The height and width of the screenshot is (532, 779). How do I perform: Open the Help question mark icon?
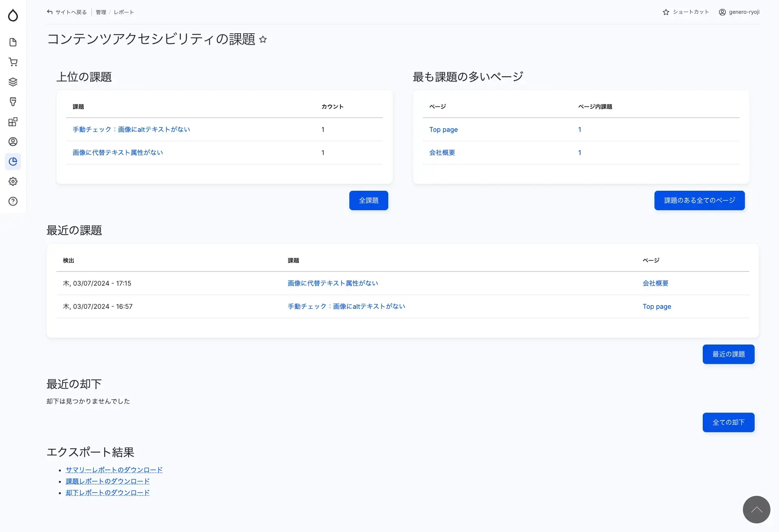(13, 201)
